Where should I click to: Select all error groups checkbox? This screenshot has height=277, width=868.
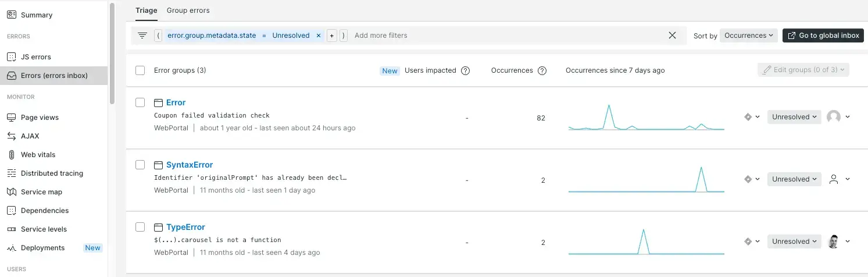(140, 70)
